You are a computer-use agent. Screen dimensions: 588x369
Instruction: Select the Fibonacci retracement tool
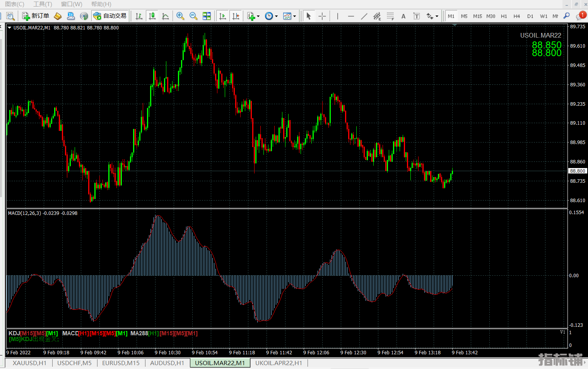(390, 16)
